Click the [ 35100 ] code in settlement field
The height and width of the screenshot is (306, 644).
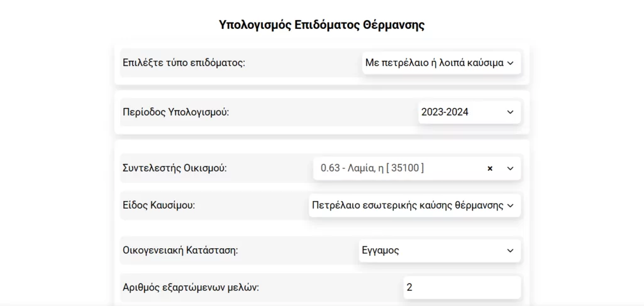pyautogui.click(x=405, y=168)
